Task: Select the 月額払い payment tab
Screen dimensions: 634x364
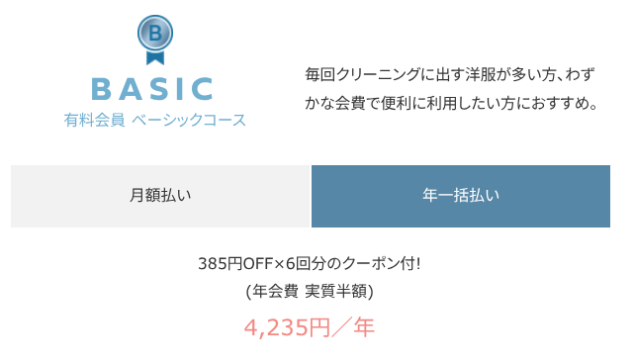Action: (x=160, y=196)
